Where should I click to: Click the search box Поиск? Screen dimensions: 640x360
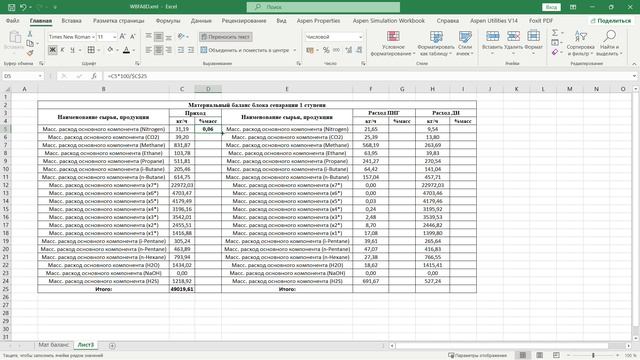323,7
